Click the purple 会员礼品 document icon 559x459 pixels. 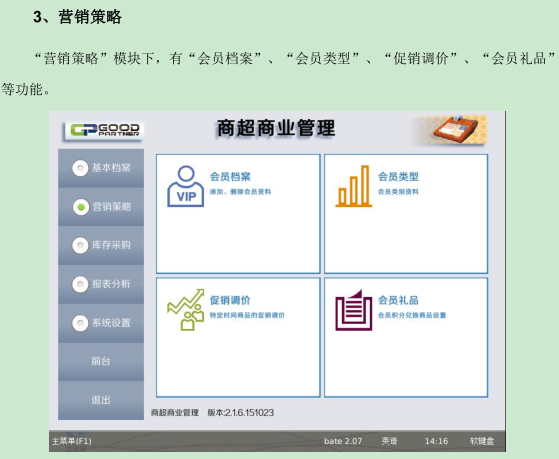[354, 310]
